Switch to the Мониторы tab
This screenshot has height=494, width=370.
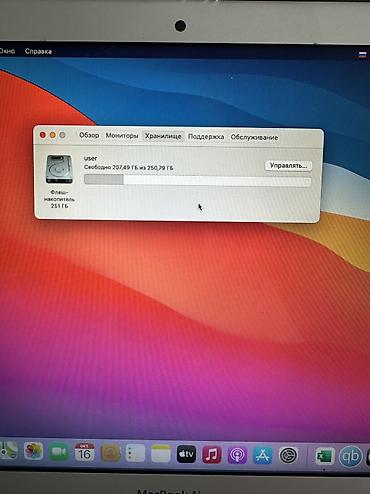(122, 136)
